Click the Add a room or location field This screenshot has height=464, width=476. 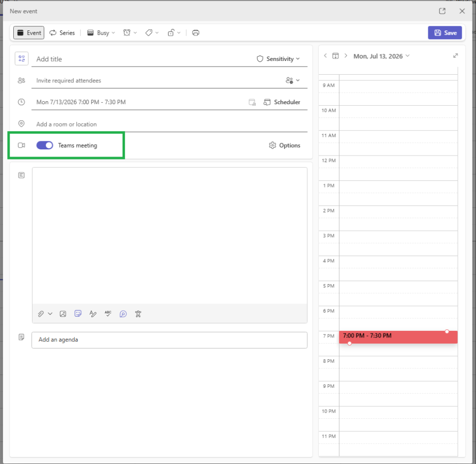point(169,124)
